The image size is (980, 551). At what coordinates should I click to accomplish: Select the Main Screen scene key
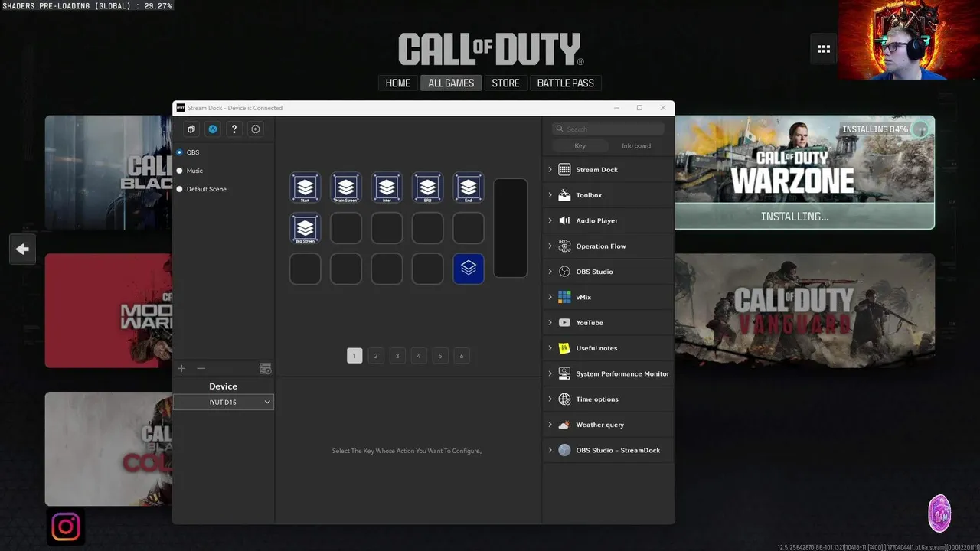point(346,187)
